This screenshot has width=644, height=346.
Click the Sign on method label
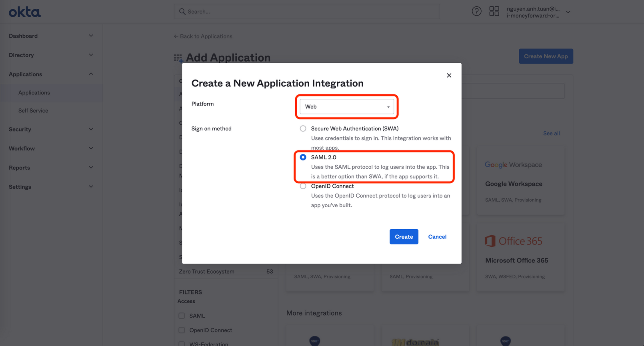[x=211, y=129]
